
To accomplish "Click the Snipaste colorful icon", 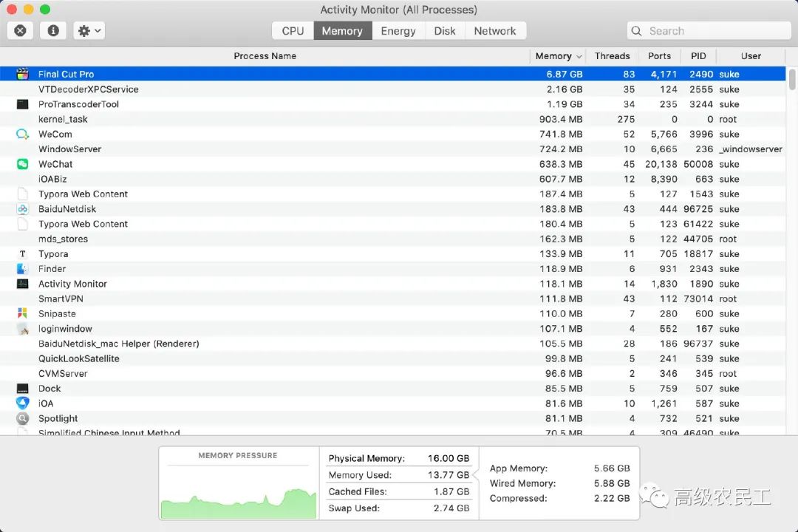I will (x=22, y=313).
